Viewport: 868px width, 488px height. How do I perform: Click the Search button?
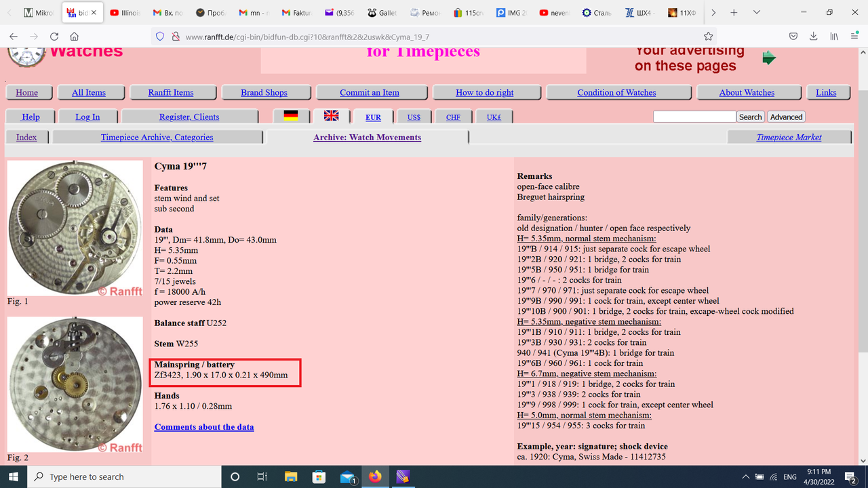click(751, 117)
